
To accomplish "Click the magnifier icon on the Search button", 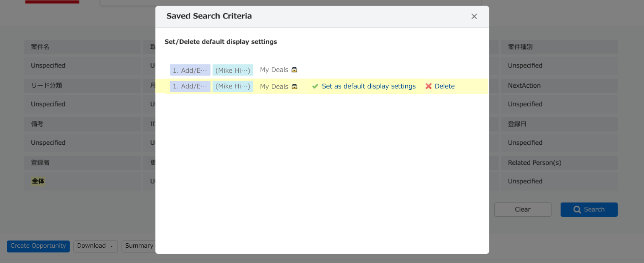I will click(577, 210).
